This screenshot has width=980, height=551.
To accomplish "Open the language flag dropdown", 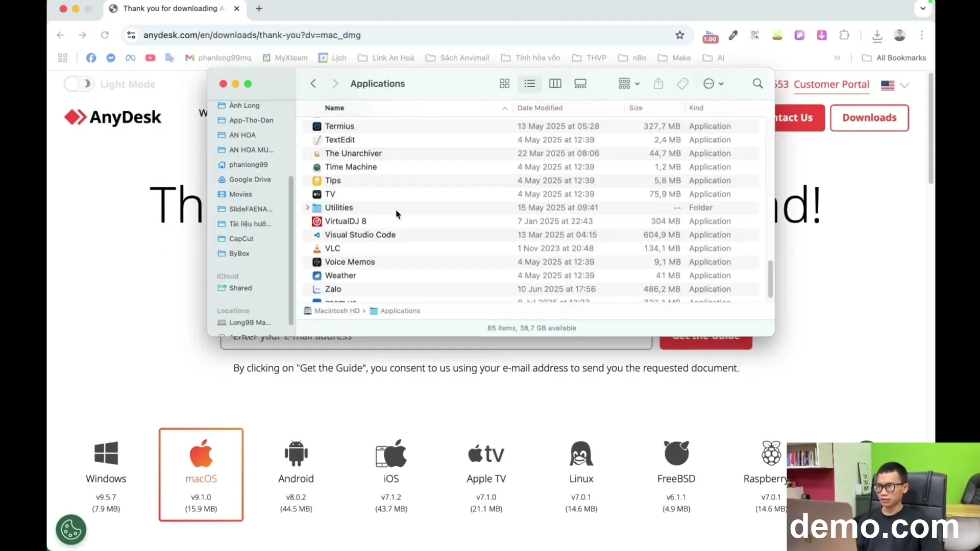I will pos(895,85).
